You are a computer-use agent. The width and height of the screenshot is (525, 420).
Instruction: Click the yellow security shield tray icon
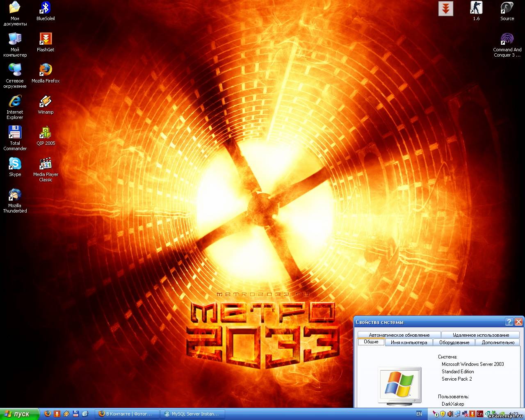(443, 414)
